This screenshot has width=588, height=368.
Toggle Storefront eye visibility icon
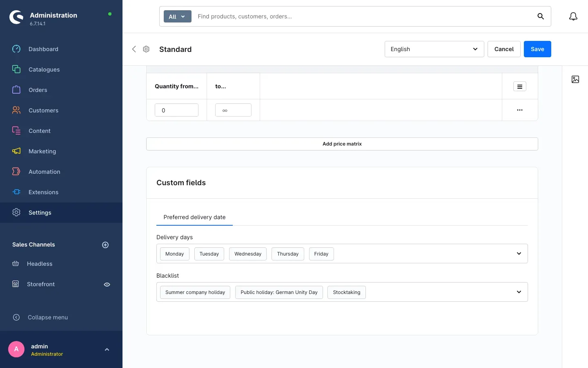(107, 285)
